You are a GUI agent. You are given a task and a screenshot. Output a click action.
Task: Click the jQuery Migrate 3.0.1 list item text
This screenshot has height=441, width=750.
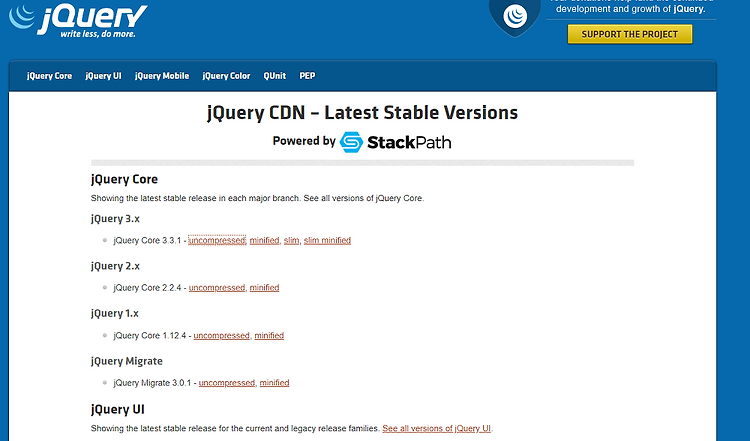pyautogui.click(x=152, y=383)
